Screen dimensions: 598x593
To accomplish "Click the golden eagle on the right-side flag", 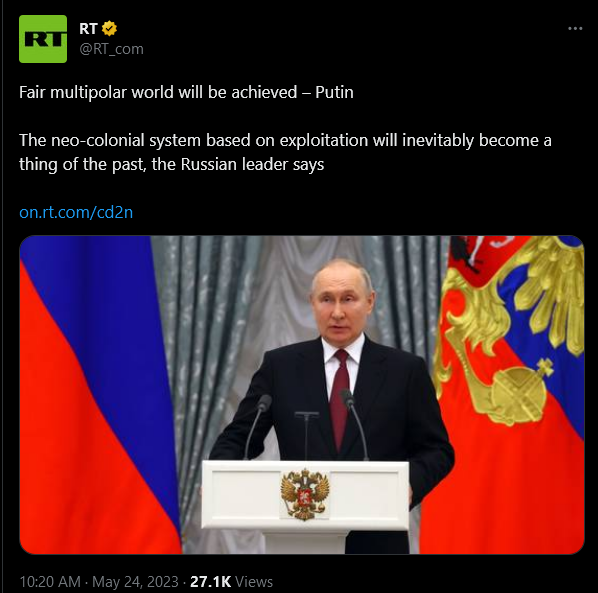I will 511,330.
